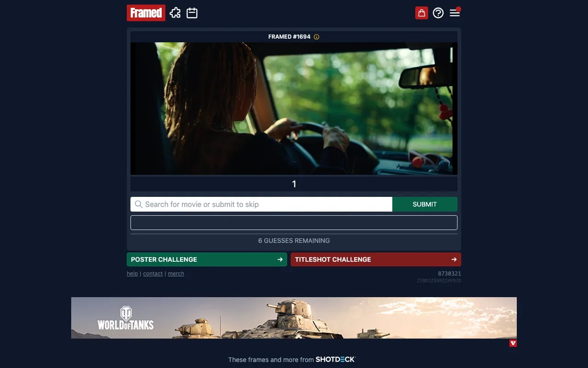Screen dimensions: 588x368
Task: Open the calendar archive icon
Action: coord(192,13)
